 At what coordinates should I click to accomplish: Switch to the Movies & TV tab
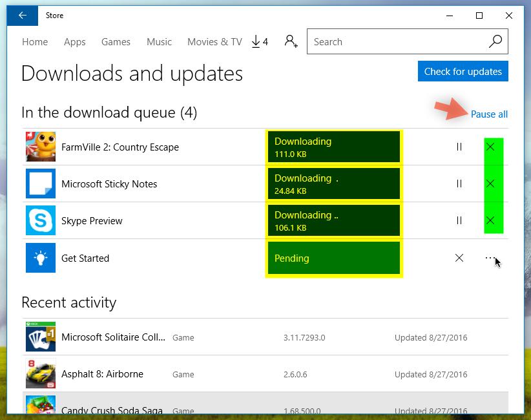(x=214, y=42)
